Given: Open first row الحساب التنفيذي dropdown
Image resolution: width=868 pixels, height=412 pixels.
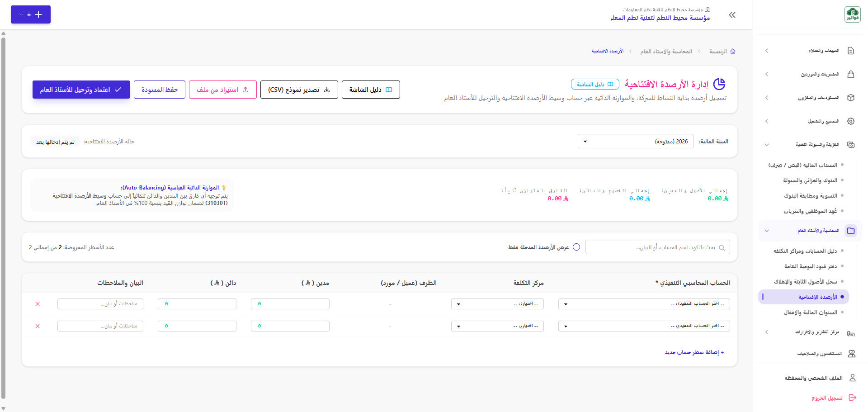Looking at the screenshot, I should (644, 304).
